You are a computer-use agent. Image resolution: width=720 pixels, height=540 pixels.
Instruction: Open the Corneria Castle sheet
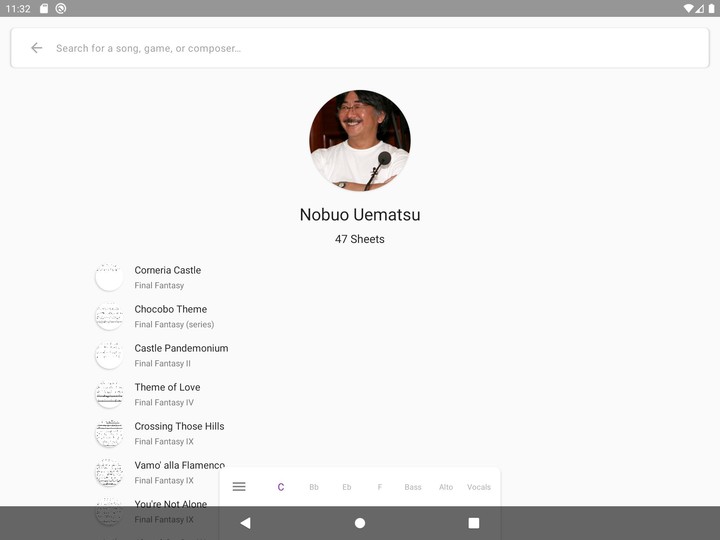[168, 277]
